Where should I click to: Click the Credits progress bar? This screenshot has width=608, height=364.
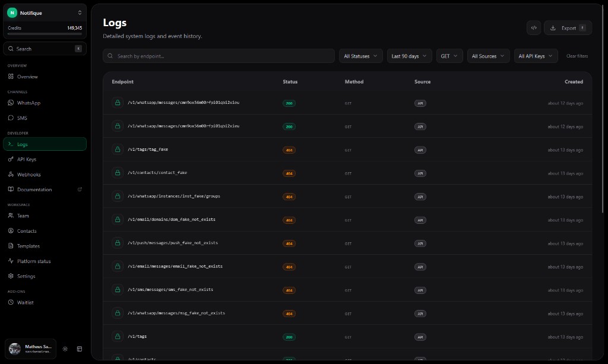pos(45,34)
